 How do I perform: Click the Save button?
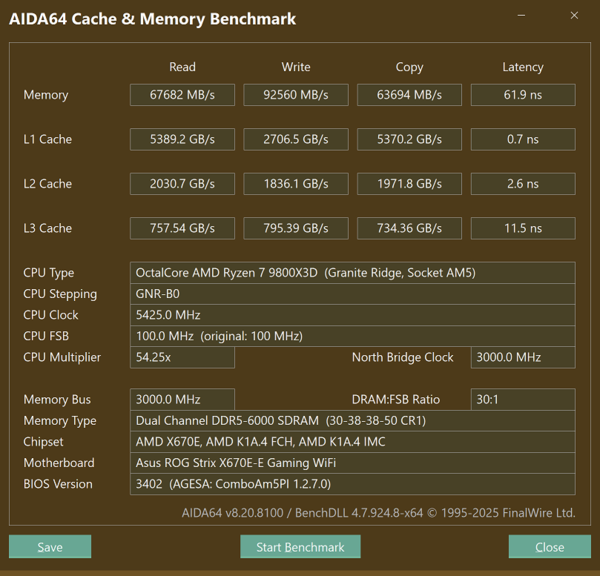click(x=50, y=547)
